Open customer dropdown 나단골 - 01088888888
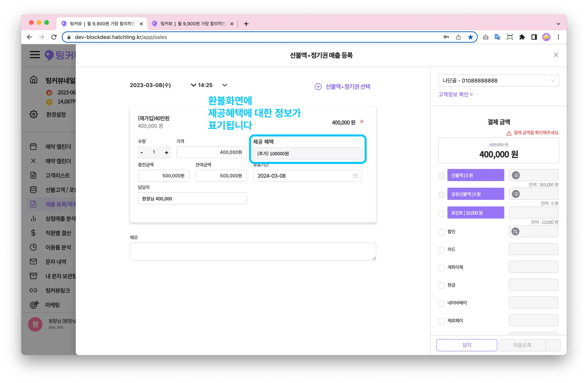 (498, 81)
